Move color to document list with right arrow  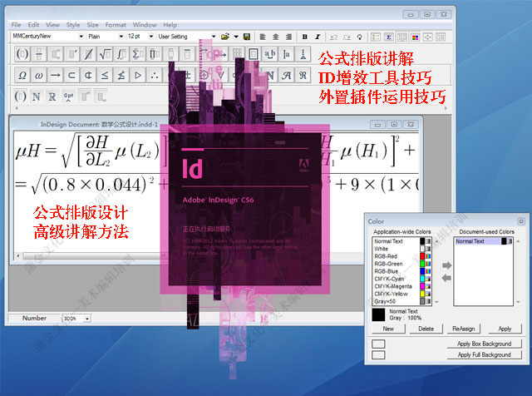(447, 265)
